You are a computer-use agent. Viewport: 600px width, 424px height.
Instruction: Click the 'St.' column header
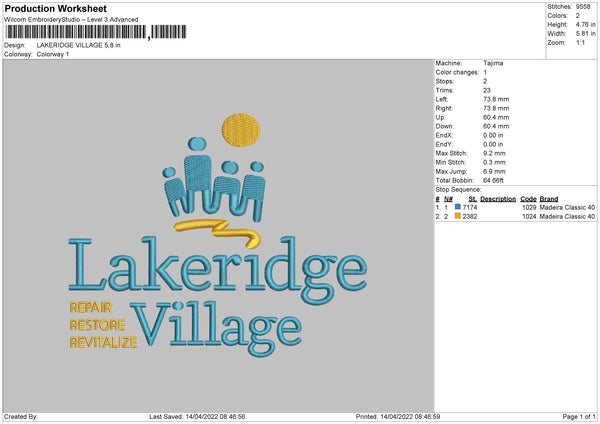pyautogui.click(x=473, y=199)
